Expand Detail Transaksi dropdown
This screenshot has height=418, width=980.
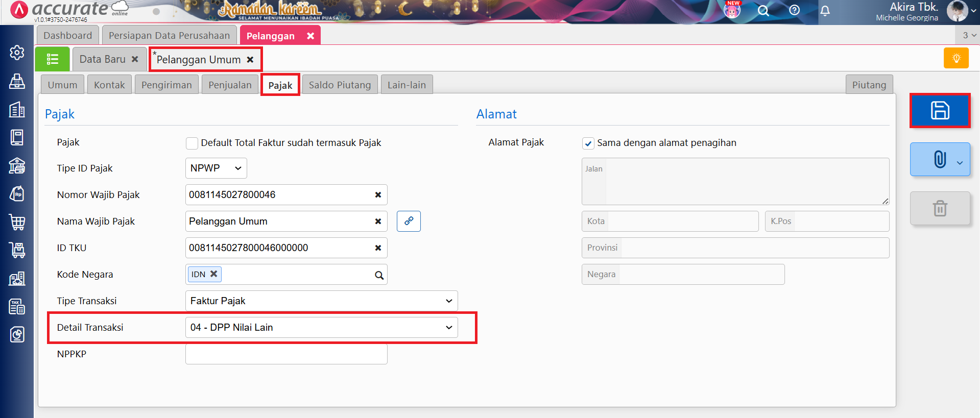tap(321, 328)
